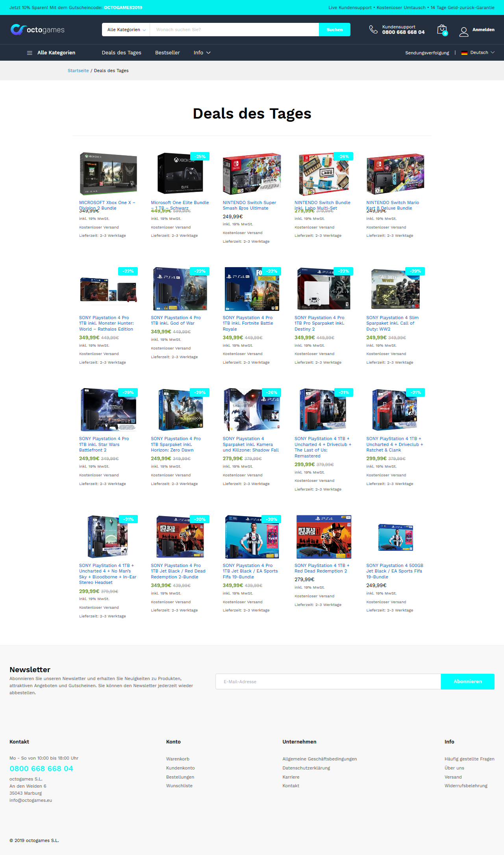Open Alle Kategorien in navigation bar
The image size is (504, 855).
56,53
